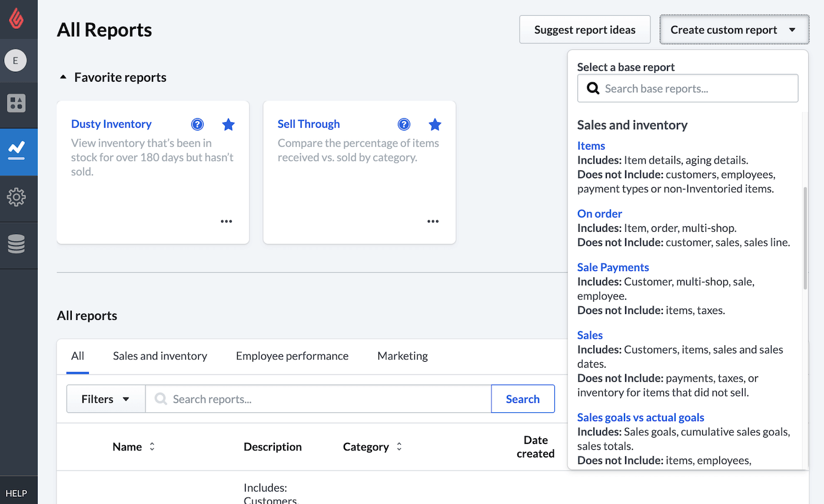
Task: Click help icon on Sell Through card
Action: (404, 124)
